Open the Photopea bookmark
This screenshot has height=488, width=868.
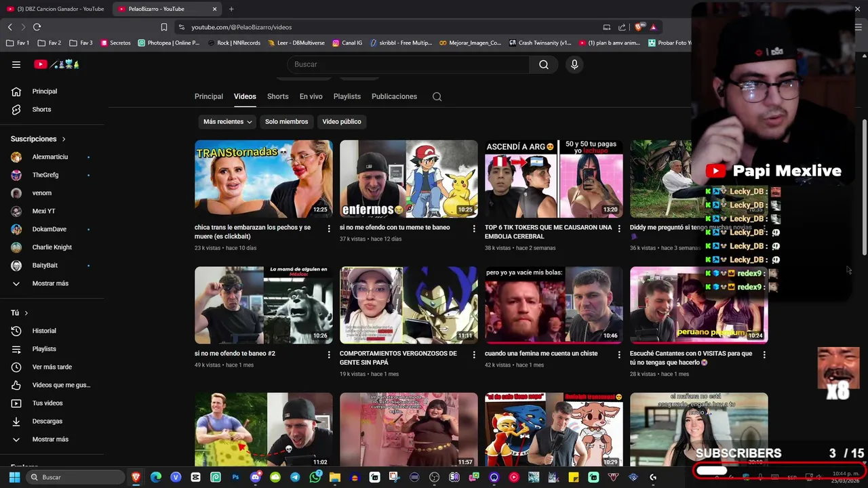point(169,43)
